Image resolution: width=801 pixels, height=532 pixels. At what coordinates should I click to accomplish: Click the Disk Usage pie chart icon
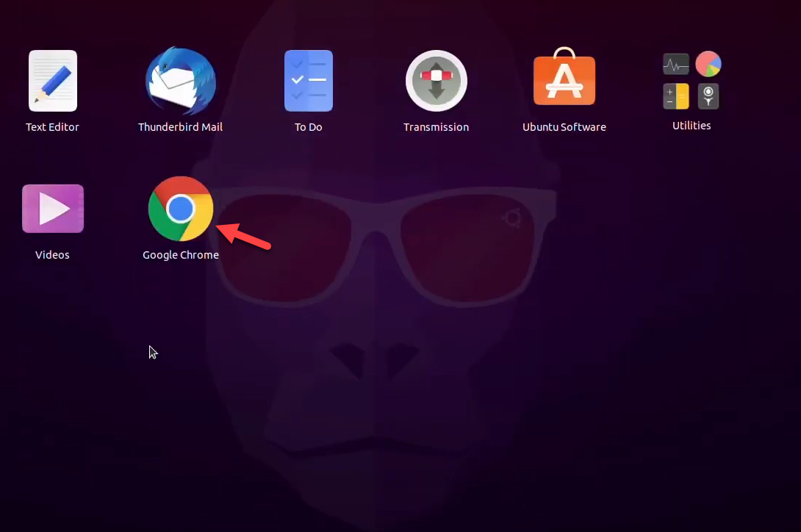708,65
